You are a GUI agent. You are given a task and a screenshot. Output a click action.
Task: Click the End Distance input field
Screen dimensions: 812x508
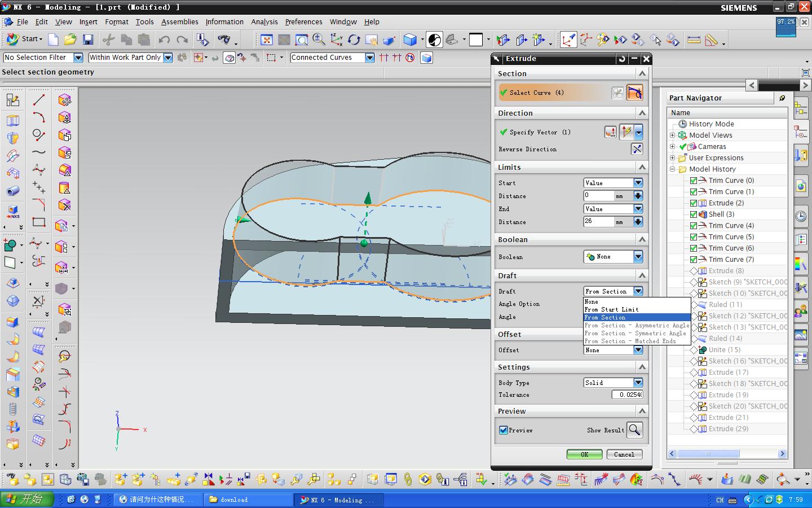(x=598, y=222)
